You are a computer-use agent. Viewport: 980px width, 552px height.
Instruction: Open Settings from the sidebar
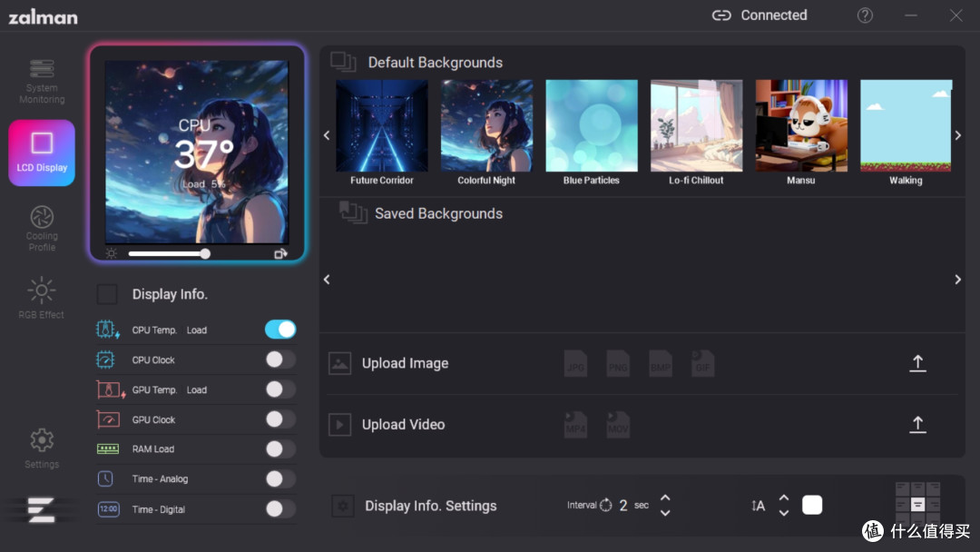pyautogui.click(x=42, y=448)
